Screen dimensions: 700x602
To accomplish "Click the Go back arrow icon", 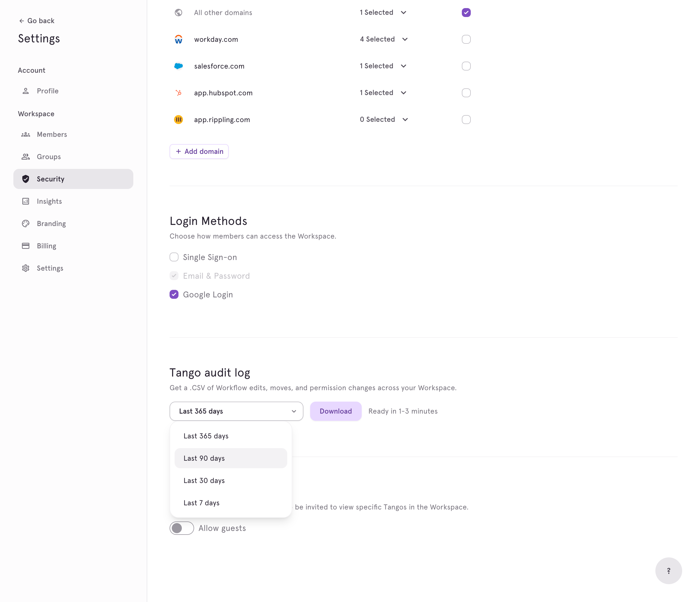I will click(x=22, y=21).
